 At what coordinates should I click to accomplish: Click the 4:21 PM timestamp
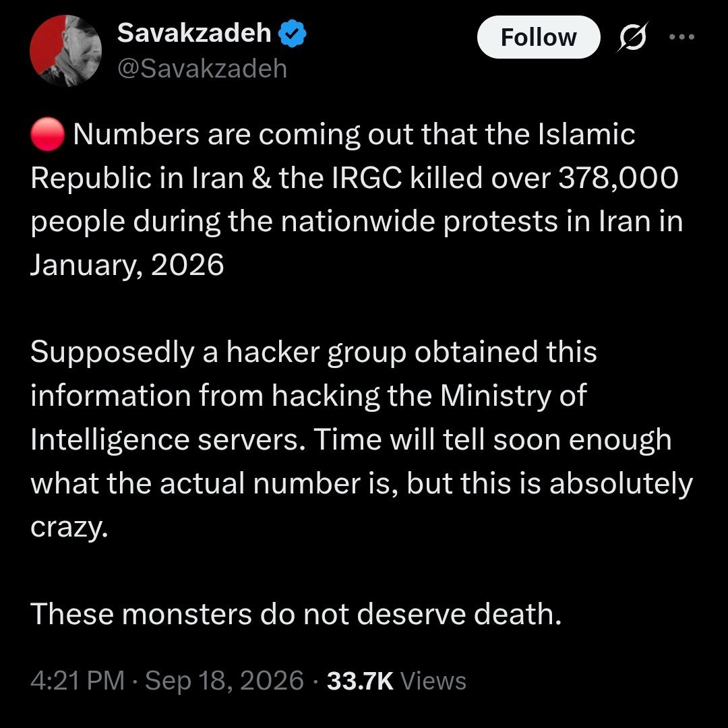(78, 681)
